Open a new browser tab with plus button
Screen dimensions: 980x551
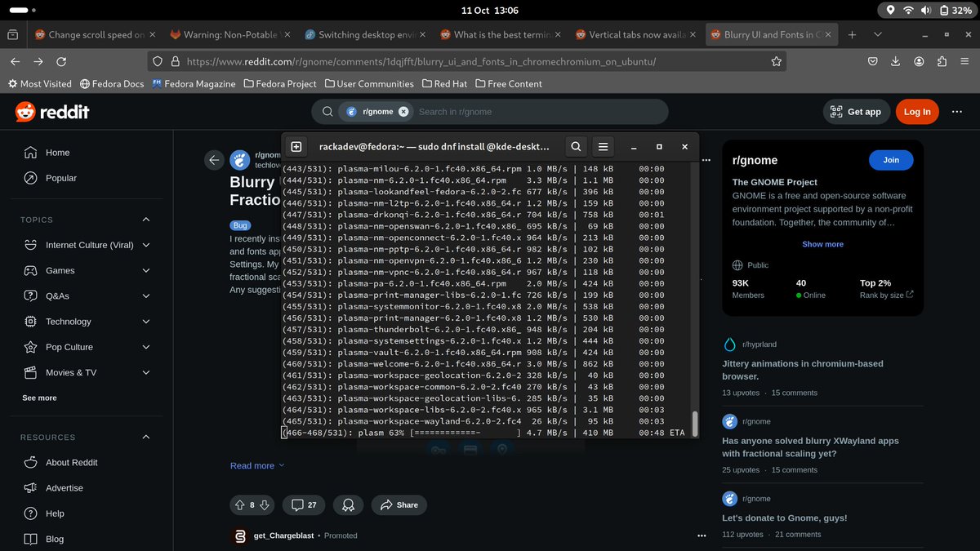(x=852, y=35)
